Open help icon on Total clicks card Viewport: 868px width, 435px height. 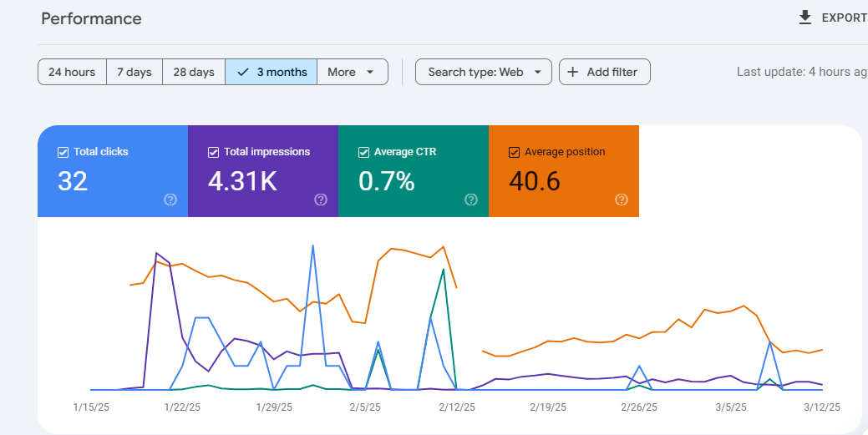(x=170, y=200)
